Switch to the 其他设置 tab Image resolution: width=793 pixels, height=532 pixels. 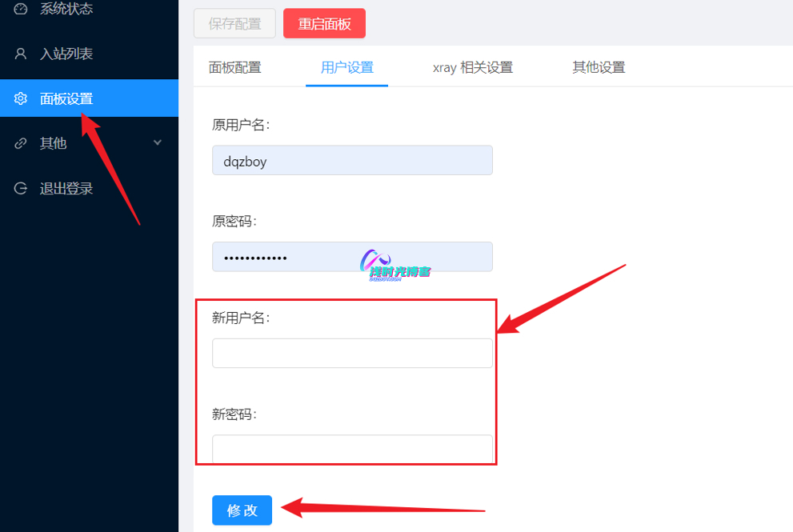tap(599, 67)
